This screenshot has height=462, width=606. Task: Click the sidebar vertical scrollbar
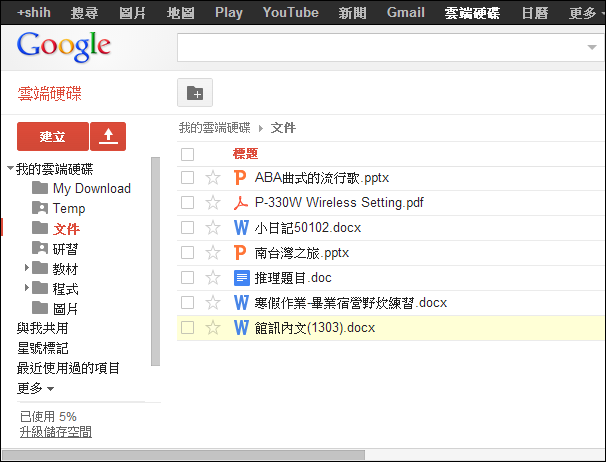[155, 261]
